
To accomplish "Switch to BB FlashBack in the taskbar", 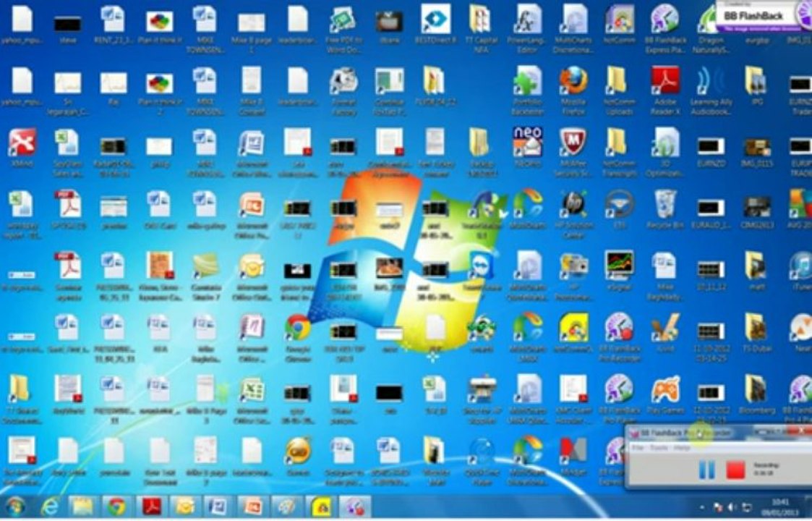I will tap(355, 507).
